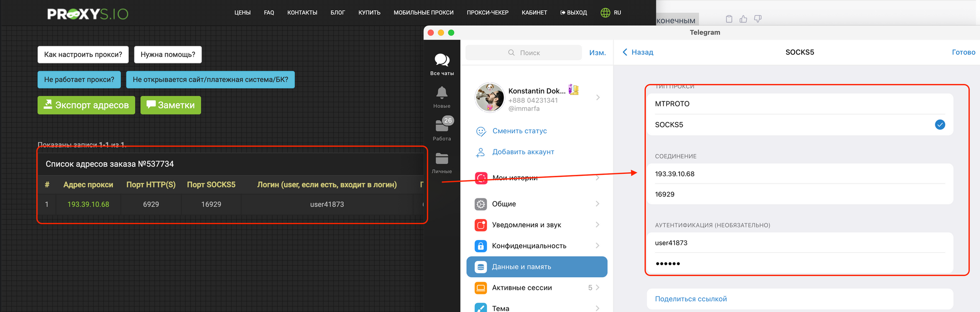Open the Работа folder in Telegram sidebar
This screenshot has height=312, width=980.
(x=442, y=129)
